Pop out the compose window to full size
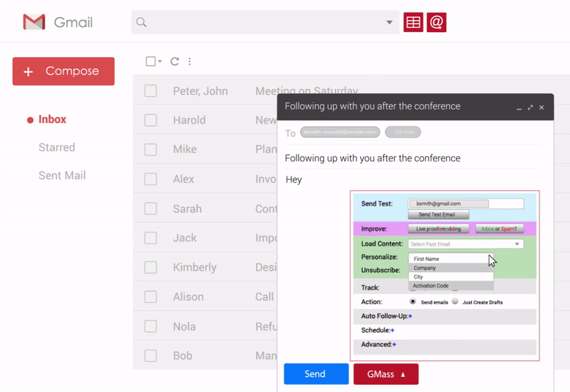 click(530, 107)
